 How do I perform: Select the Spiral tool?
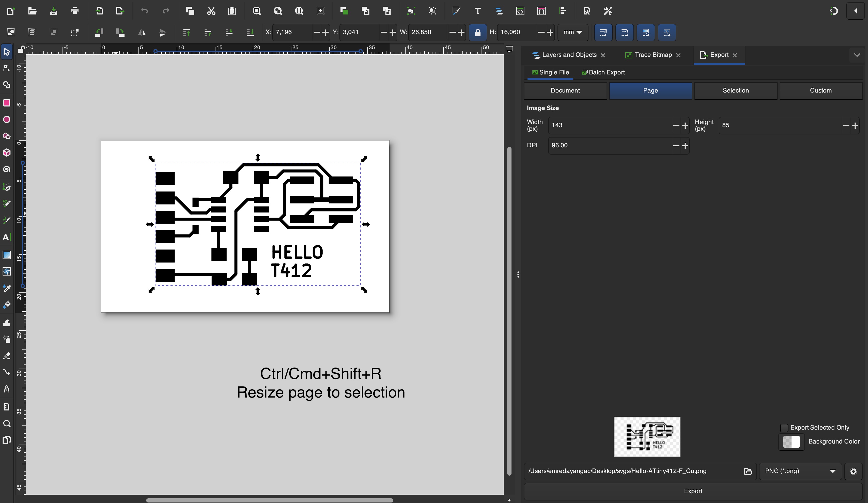point(6,169)
